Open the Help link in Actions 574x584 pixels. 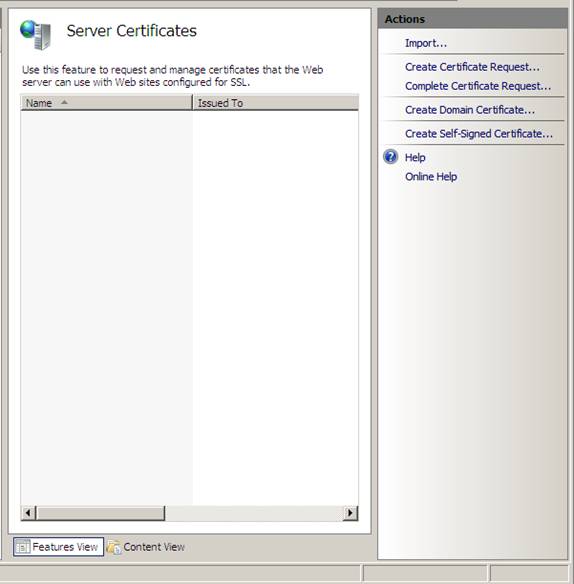click(x=415, y=158)
